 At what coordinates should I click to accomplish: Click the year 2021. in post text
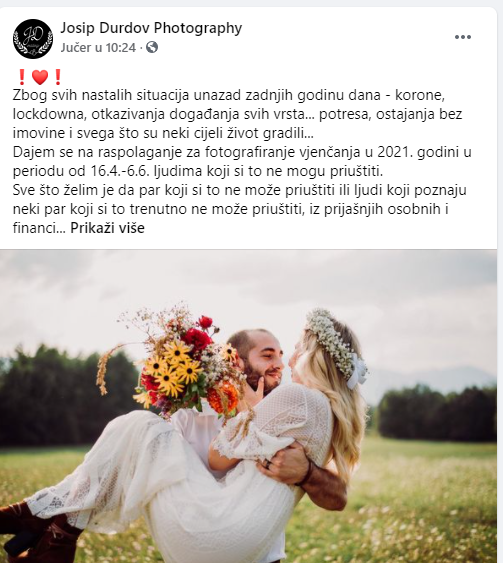[395, 152]
